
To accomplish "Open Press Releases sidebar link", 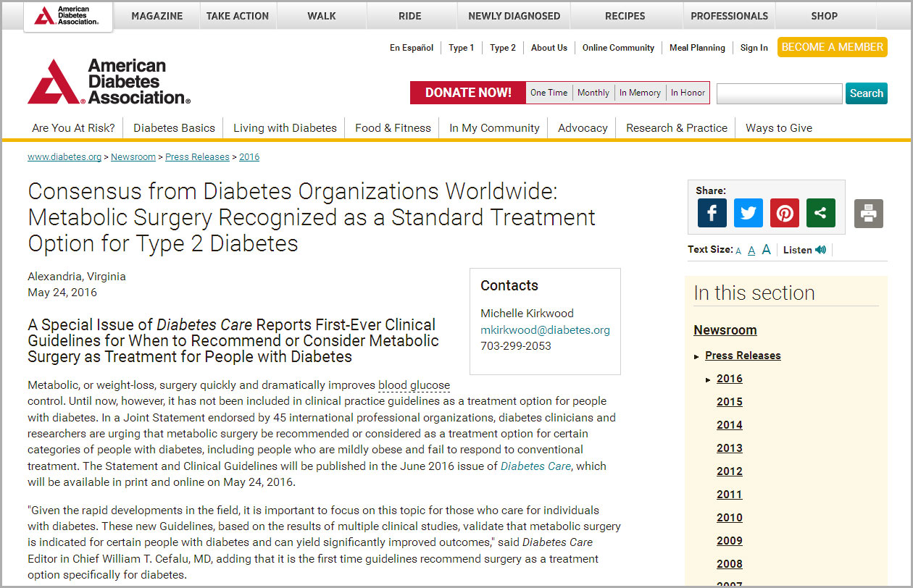I will tap(743, 356).
